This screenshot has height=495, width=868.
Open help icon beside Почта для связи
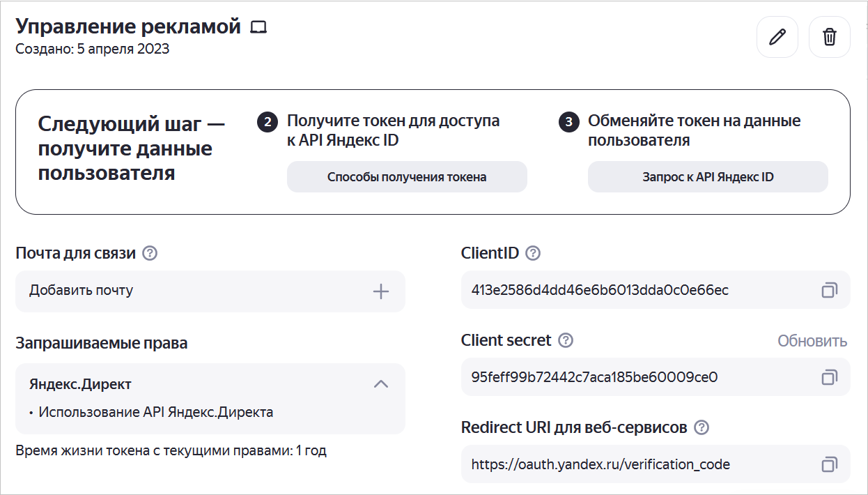(149, 253)
